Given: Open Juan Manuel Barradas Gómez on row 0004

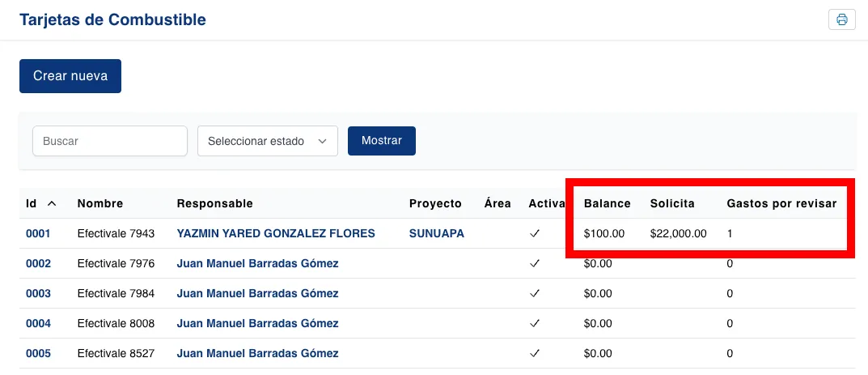Looking at the screenshot, I should point(257,323).
